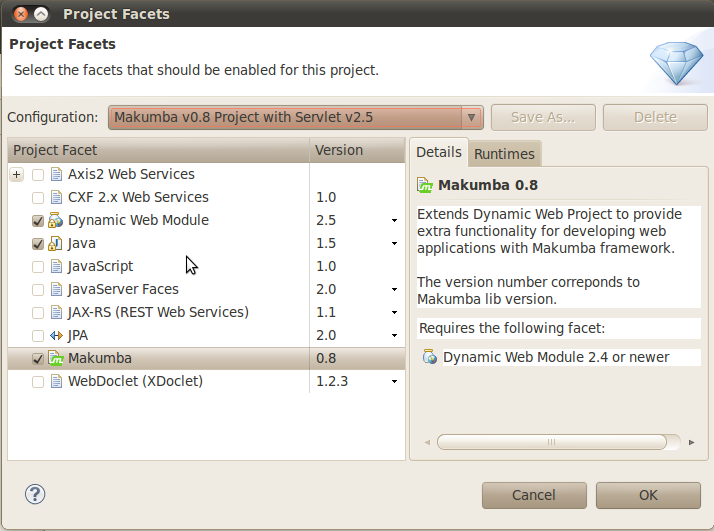714x531 pixels.
Task: Open the Java version dropdown arrow
Action: [x=394, y=244]
